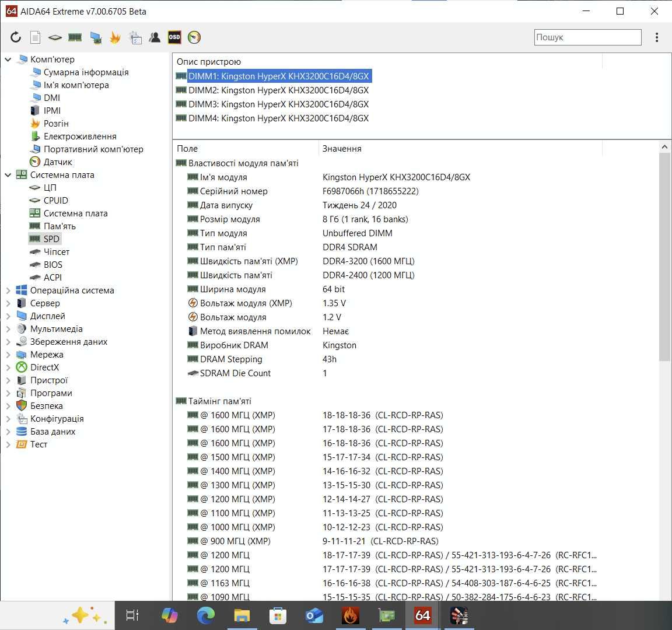This screenshot has width=672, height=630.
Task: Select the Безпека tree item
Action: coord(46,406)
